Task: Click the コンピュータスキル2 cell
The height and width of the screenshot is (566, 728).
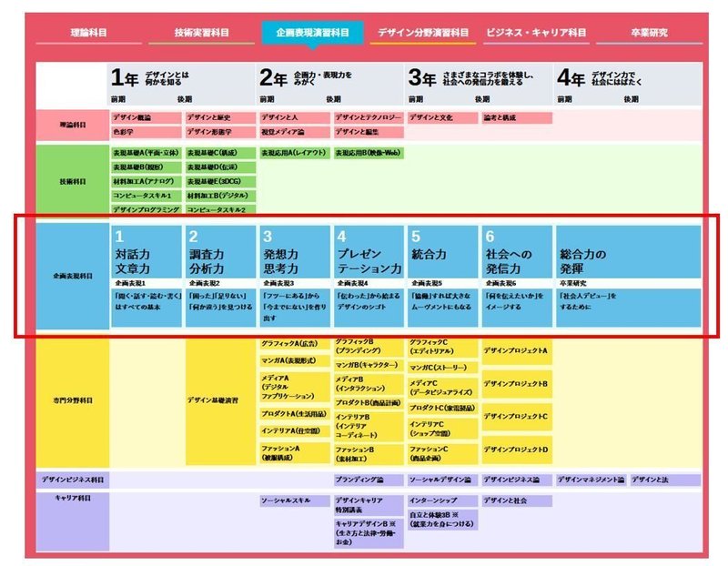Action: point(220,210)
